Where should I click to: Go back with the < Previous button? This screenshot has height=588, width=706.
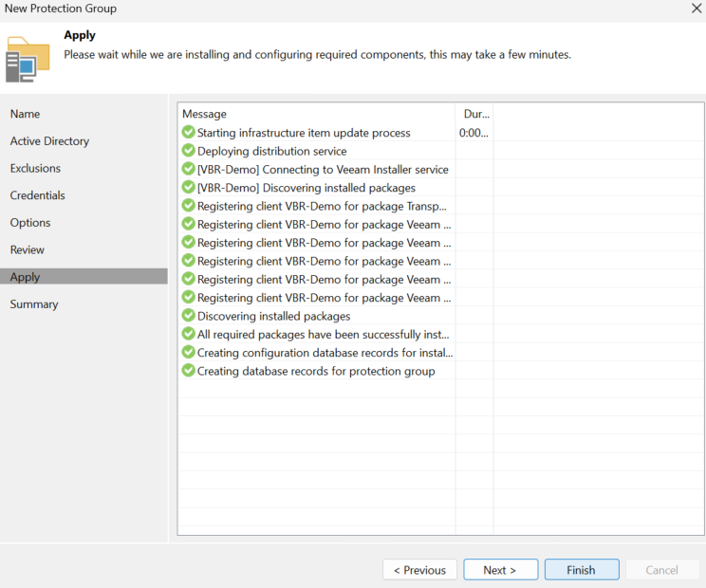[419, 570]
